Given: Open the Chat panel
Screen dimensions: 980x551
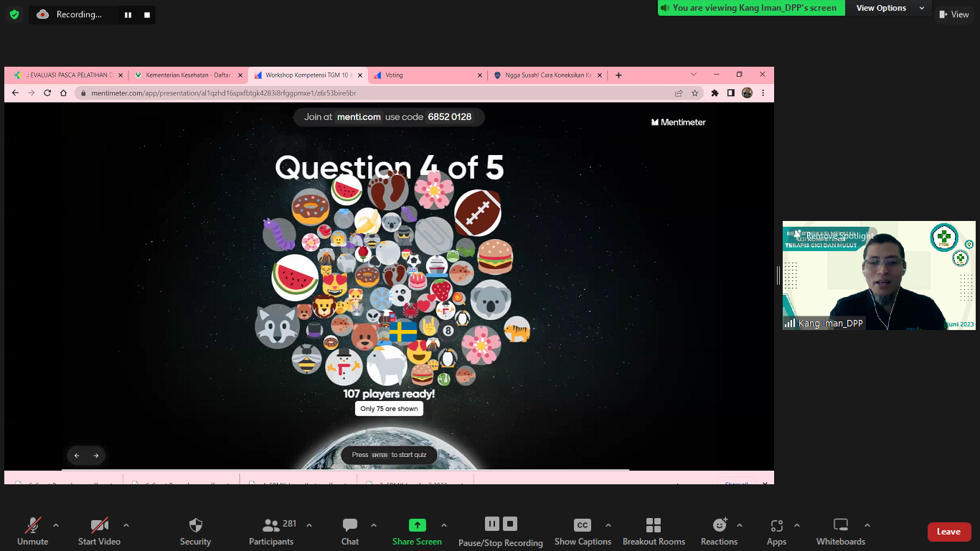Looking at the screenshot, I should pyautogui.click(x=350, y=532).
